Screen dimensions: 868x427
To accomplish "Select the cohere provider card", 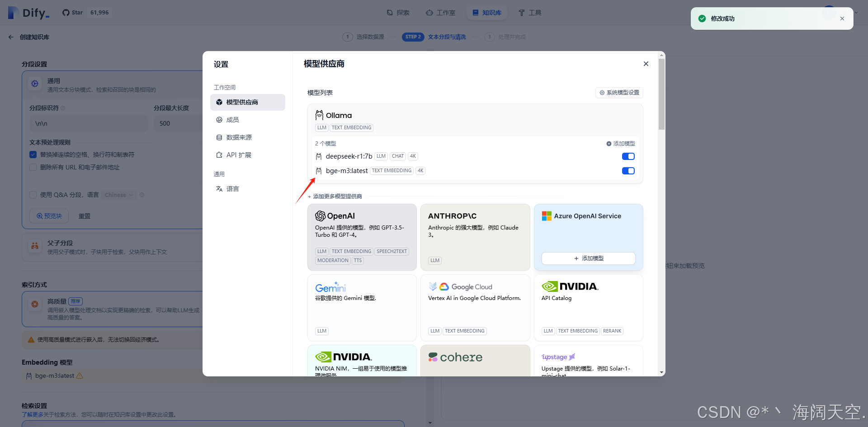I will click(x=475, y=361).
